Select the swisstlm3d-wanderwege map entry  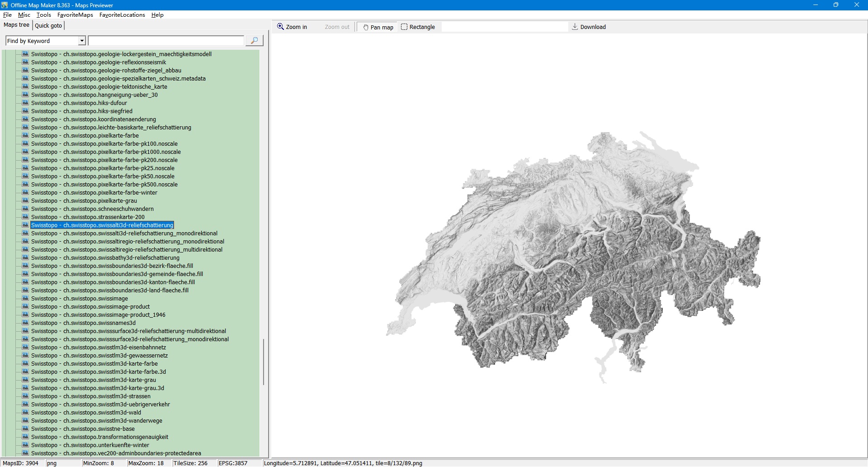point(96,421)
